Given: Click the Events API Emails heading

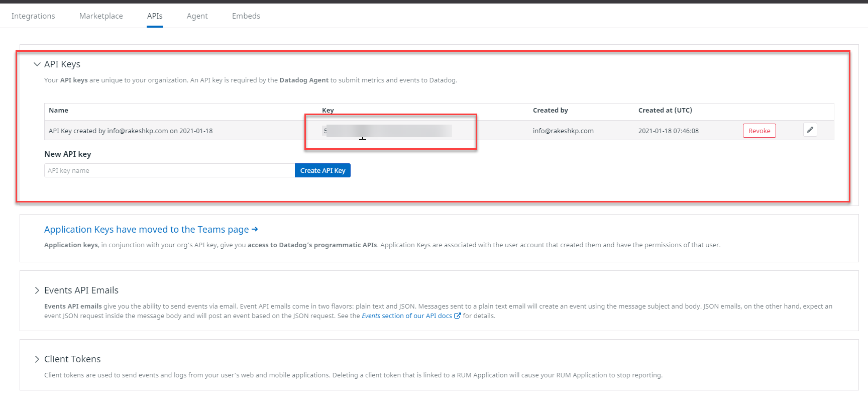Looking at the screenshot, I should 81,290.
